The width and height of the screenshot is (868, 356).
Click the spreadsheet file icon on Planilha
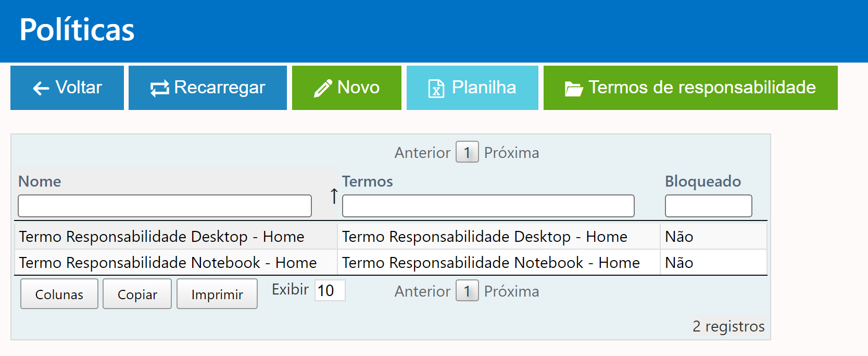(x=436, y=89)
